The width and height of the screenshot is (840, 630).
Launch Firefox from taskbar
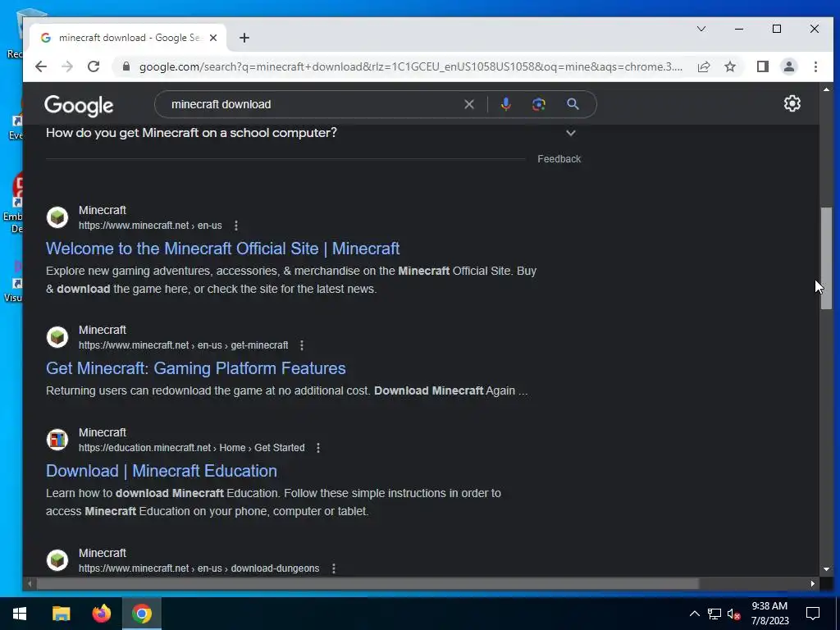point(101,614)
